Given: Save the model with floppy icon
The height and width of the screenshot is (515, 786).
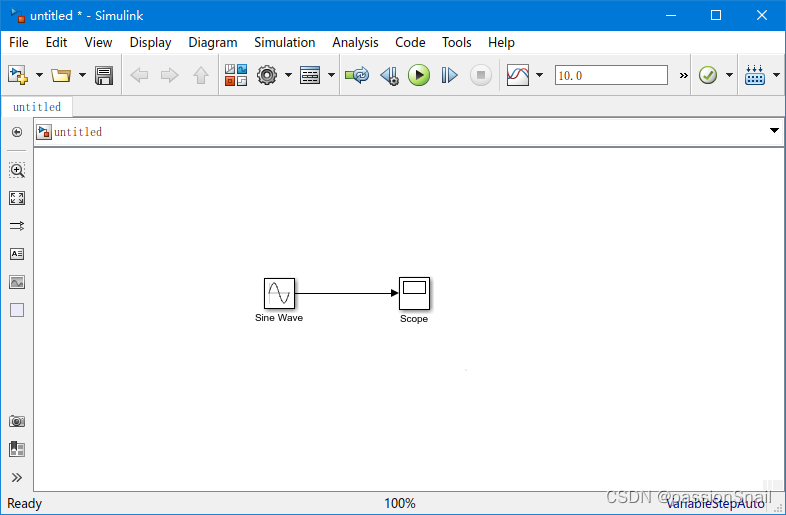Looking at the screenshot, I should point(104,75).
